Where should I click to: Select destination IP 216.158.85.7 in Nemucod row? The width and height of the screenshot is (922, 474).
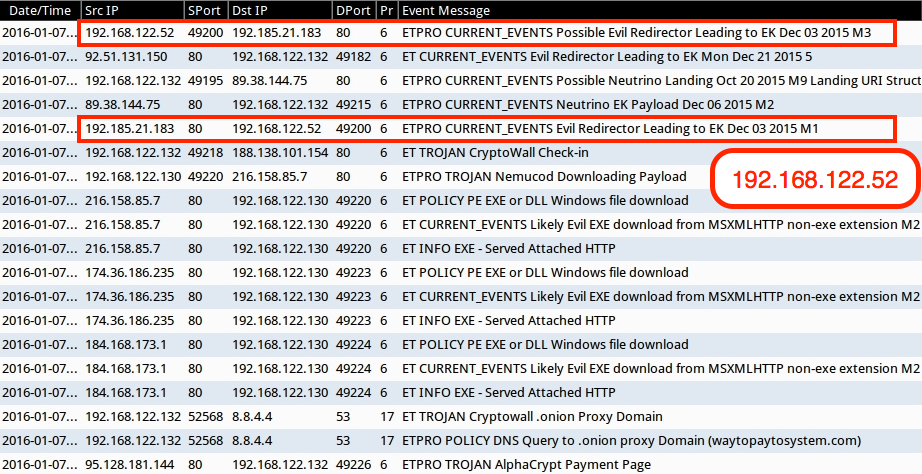pos(270,176)
